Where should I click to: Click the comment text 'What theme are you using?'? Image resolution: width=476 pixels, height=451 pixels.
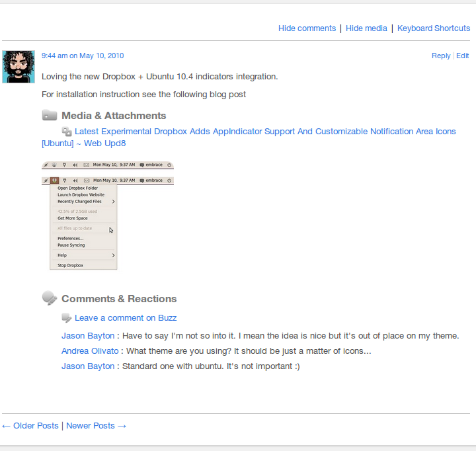pyautogui.click(x=178, y=351)
